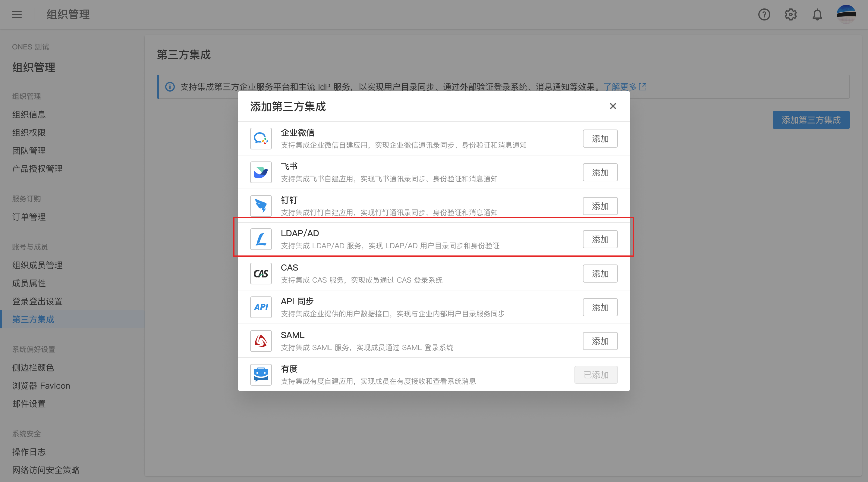This screenshot has height=482, width=868.
Task: Click the 企业微信 logo icon
Action: point(261,139)
